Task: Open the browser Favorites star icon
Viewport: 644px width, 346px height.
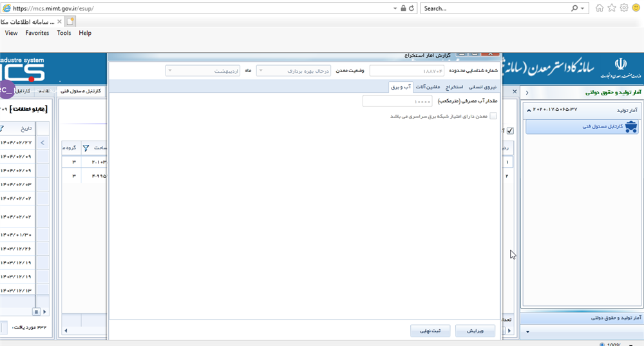Action: 612,8
